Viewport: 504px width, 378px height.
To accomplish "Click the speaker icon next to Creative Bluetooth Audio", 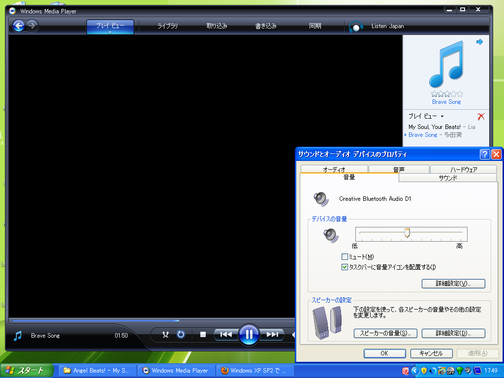I will pyautogui.click(x=321, y=199).
